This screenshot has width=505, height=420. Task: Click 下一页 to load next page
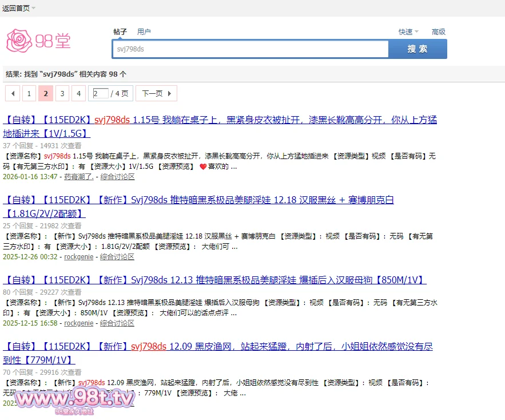pyautogui.click(x=152, y=93)
